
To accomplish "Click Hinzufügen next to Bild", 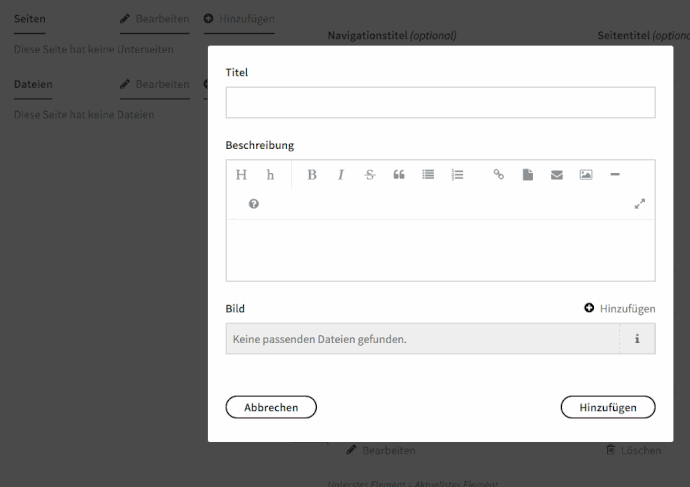I will [x=620, y=309].
